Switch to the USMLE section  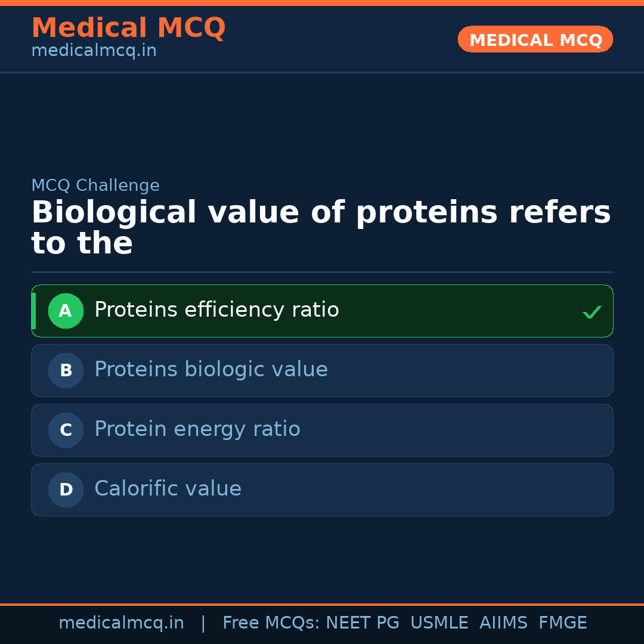coord(439,622)
